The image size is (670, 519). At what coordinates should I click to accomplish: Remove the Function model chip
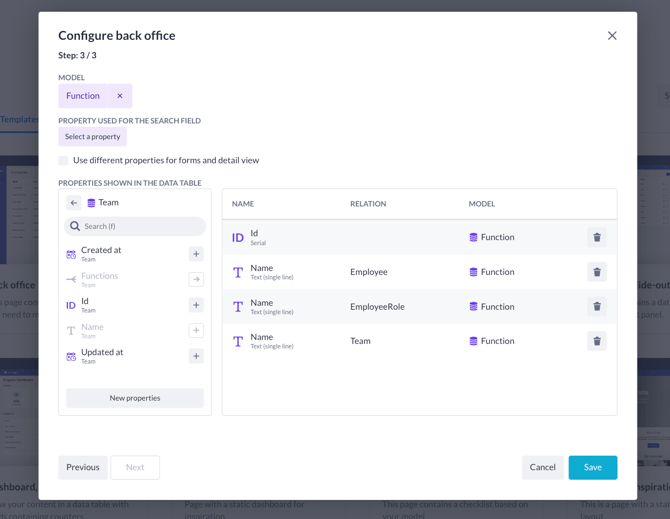pos(120,96)
